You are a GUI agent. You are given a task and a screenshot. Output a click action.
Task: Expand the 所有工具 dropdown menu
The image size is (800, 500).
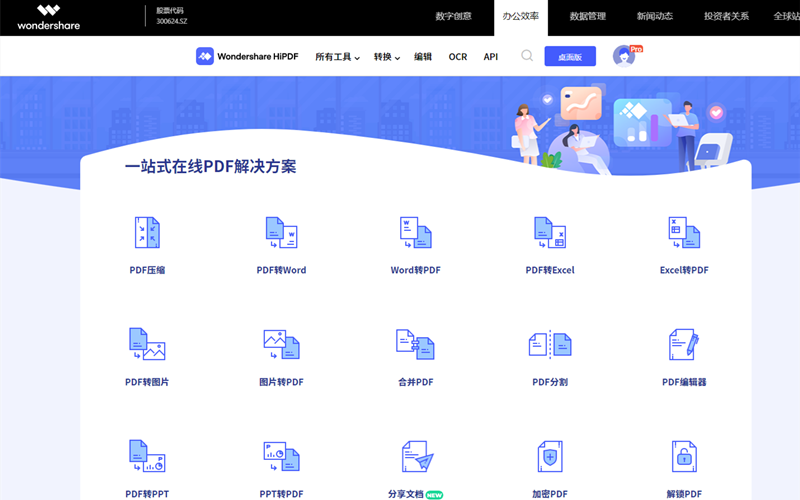click(337, 57)
